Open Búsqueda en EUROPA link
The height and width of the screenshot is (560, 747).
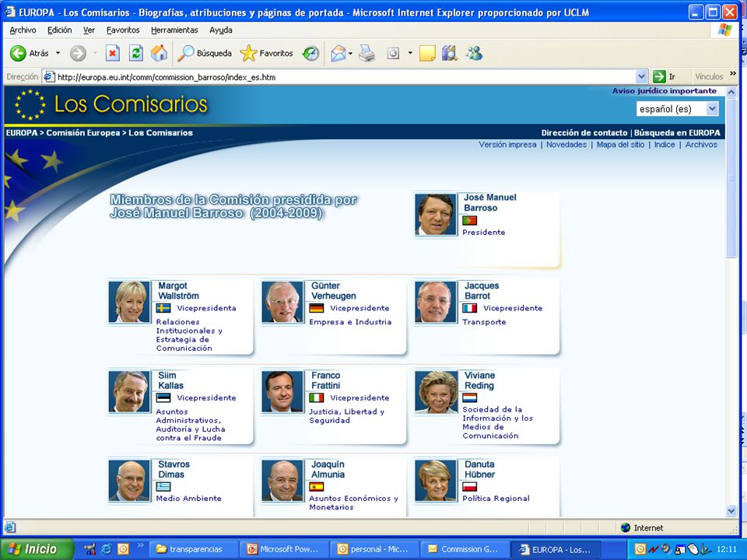[x=677, y=133]
